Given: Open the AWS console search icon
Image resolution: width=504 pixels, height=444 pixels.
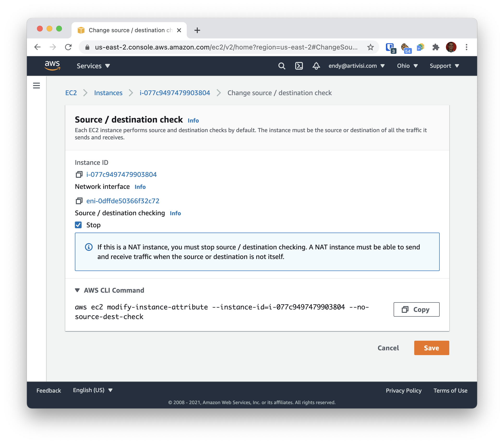Looking at the screenshot, I should tap(282, 66).
